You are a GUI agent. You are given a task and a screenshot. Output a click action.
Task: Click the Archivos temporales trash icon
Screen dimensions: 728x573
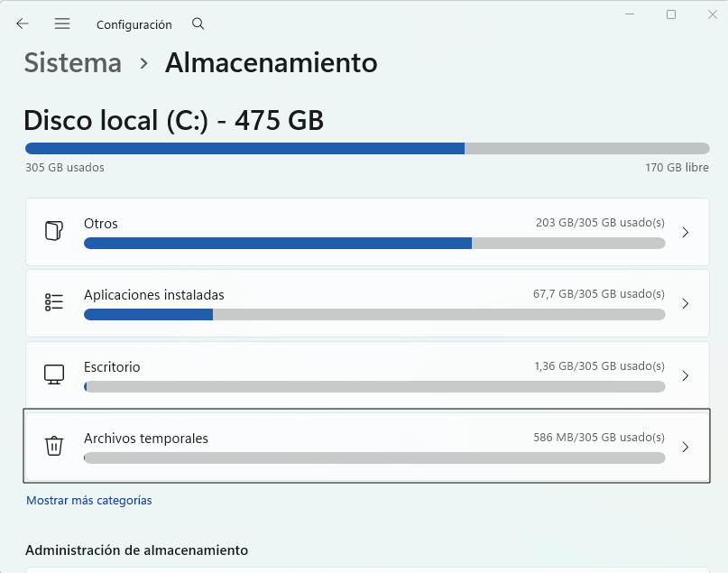tap(54, 446)
